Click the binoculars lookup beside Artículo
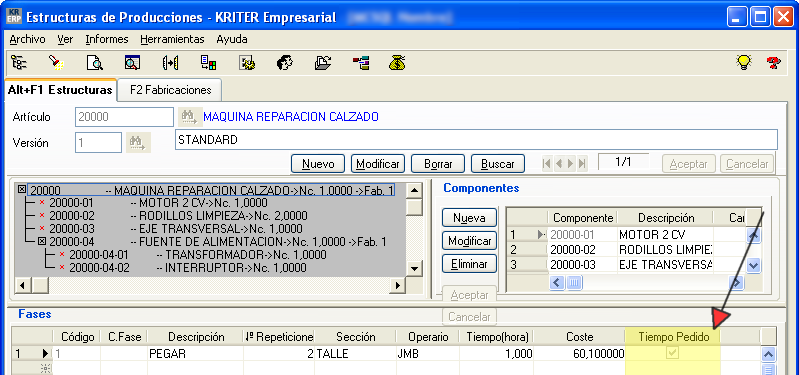This screenshot has width=799, height=375. click(189, 117)
